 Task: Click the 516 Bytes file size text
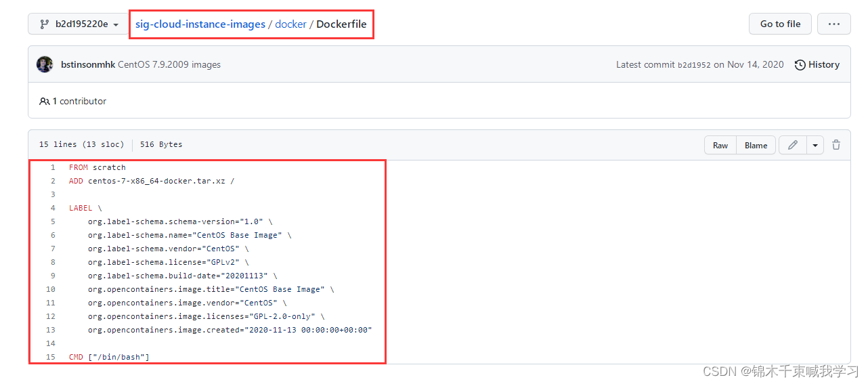(161, 145)
